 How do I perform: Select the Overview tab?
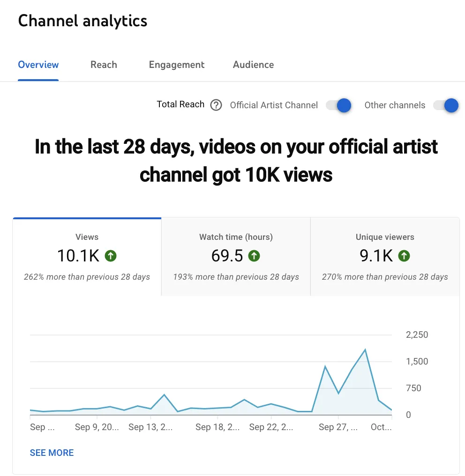coord(38,65)
